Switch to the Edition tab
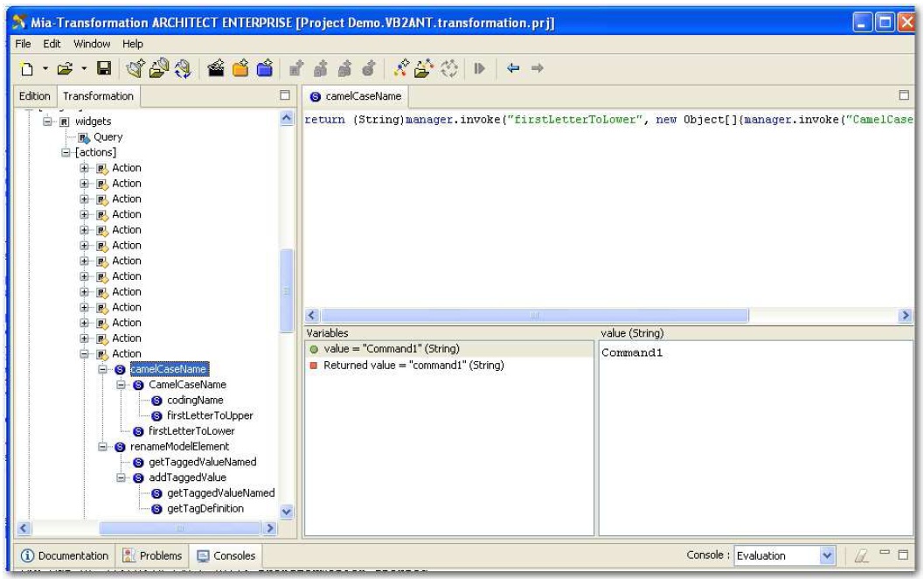The width and height of the screenshot is (924, 579). [x=34, y=96]
